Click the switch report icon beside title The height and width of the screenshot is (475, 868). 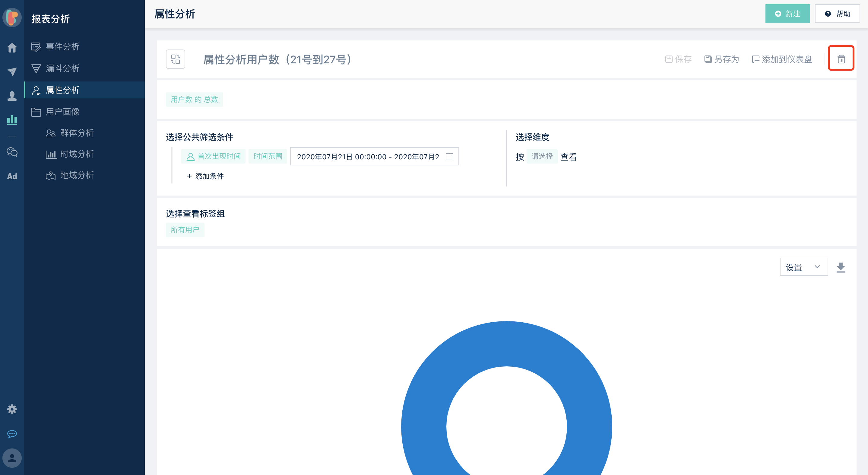[x=175, y=59]
